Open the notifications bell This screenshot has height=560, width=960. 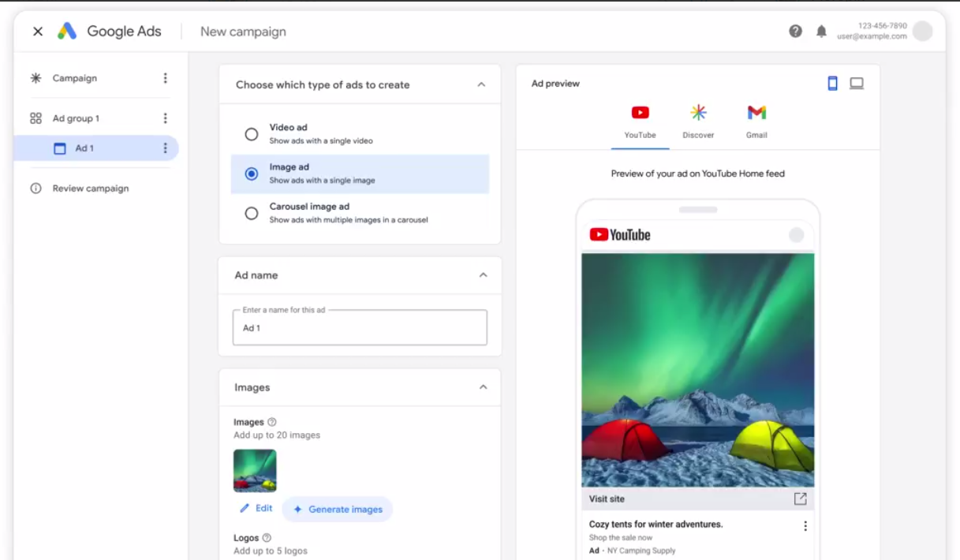coord(821,32)
